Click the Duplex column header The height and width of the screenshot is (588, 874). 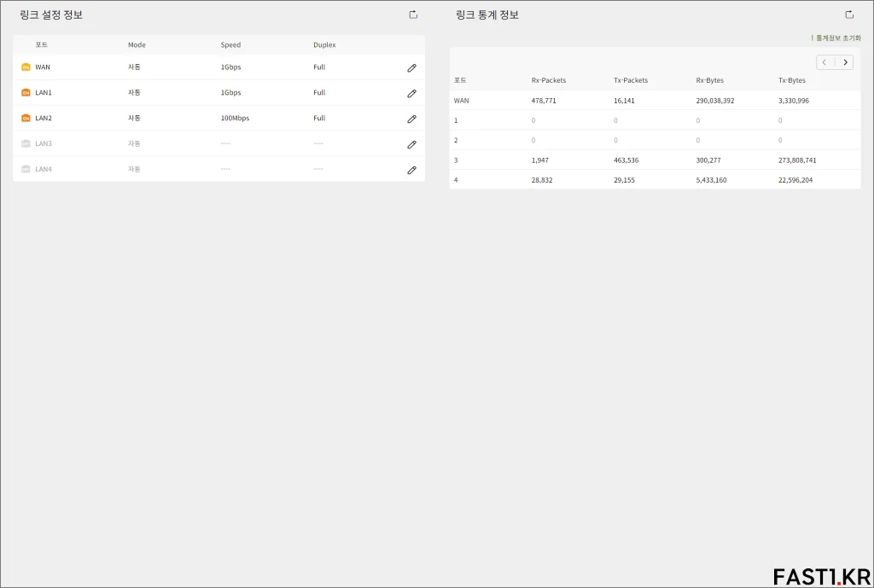pyautogui.click(x=324, y=44)
